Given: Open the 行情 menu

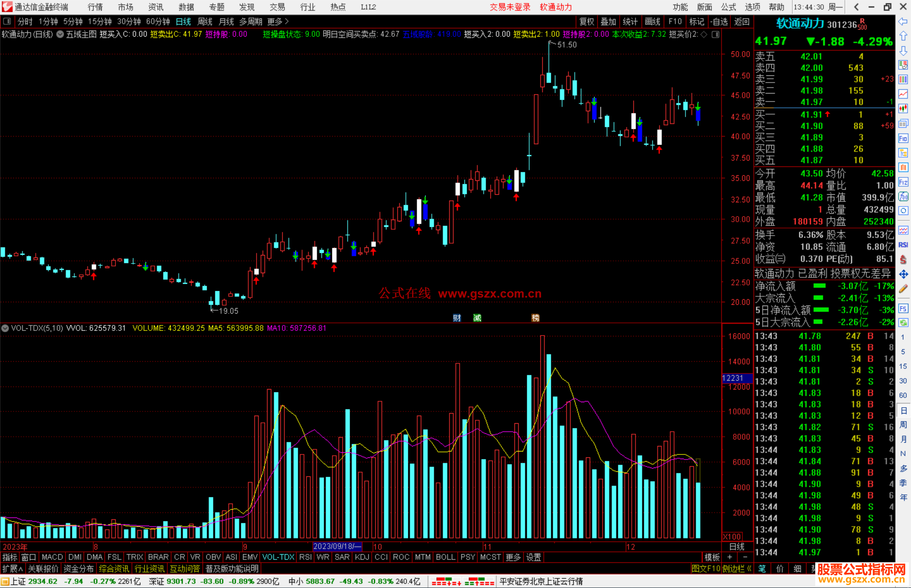Looking at the screenshot, I should [95, 7].
